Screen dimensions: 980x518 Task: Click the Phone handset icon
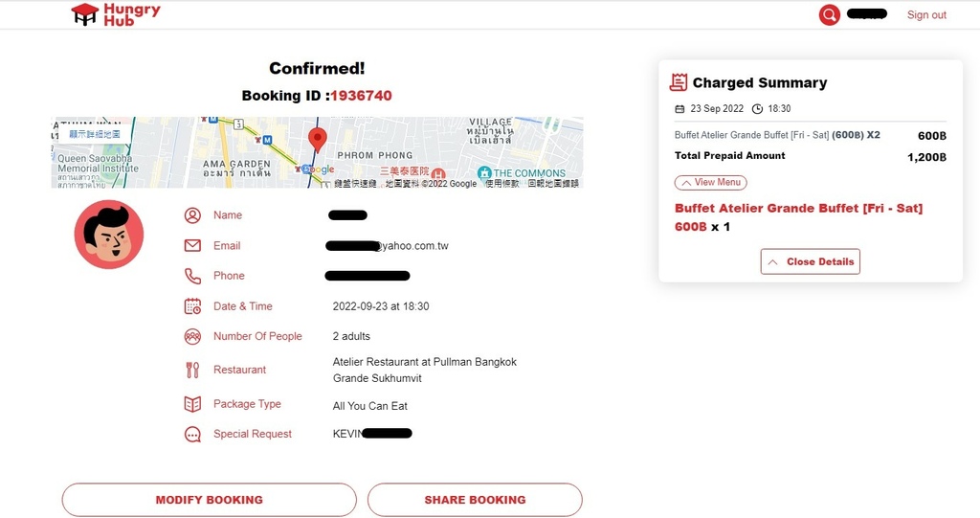(192, 276)
